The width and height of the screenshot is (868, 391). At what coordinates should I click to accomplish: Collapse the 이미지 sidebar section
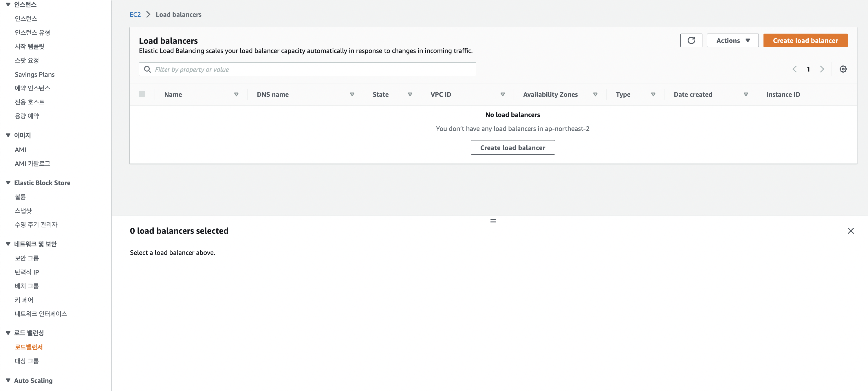tap(8, 135)
